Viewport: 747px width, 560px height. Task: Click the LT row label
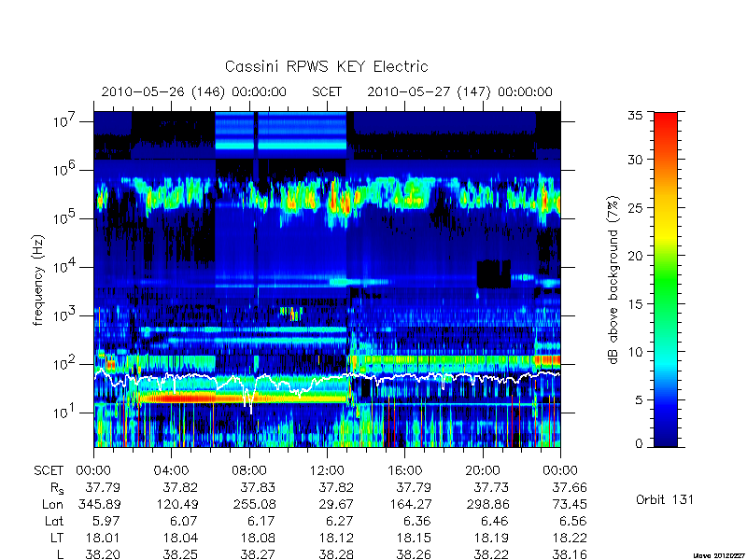[x=57, y=539]
